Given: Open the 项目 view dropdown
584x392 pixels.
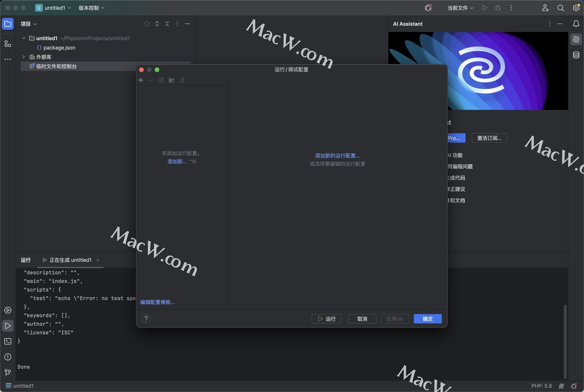Looking at the screenshot, I should (x=29, y=24).
